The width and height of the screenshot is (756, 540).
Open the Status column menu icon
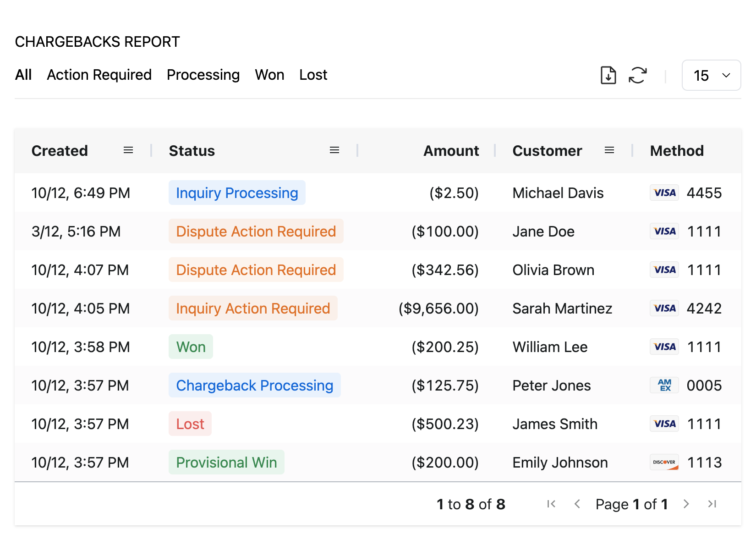point(334,150)
